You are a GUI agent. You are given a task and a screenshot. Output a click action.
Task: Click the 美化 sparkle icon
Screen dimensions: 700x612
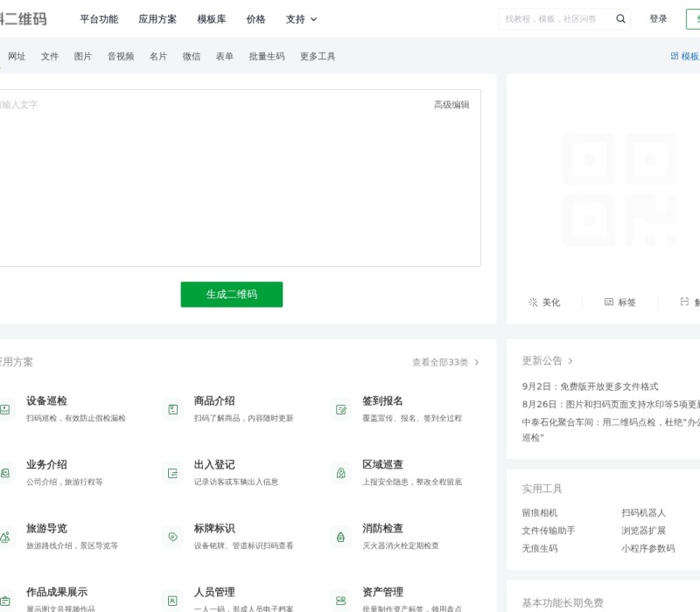pos(533,303)
